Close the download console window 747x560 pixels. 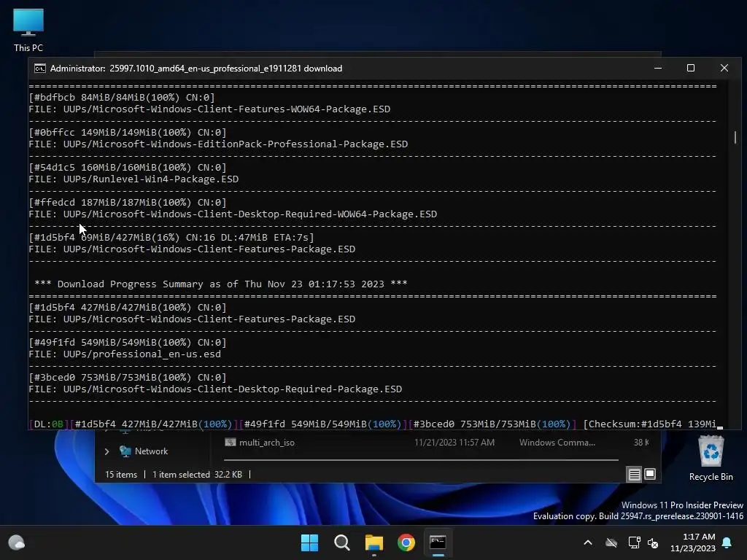[724, 68]
